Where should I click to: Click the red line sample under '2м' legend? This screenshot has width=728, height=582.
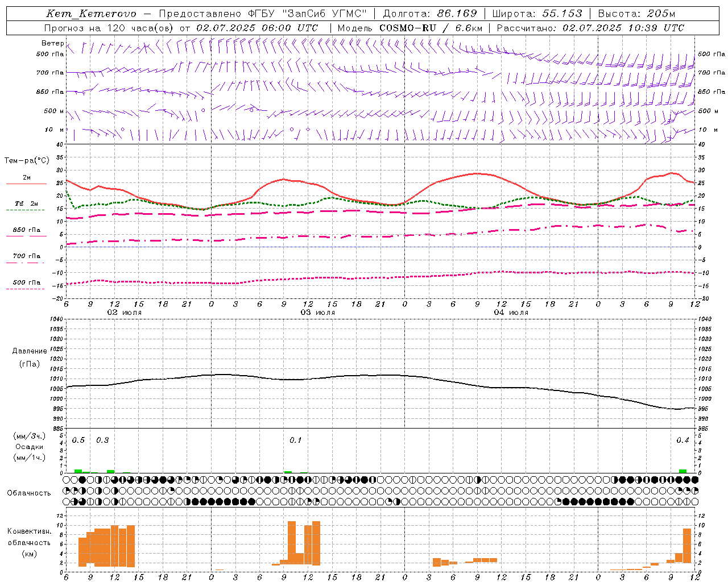(x=26, y=184)
